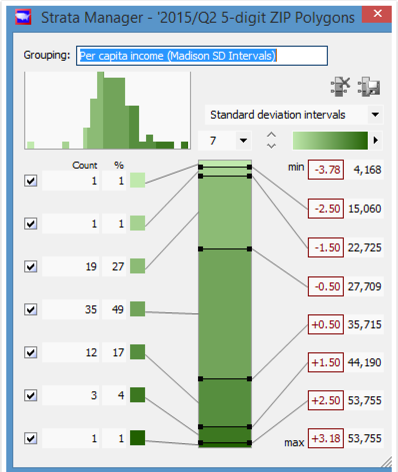Toggle checkbox for stratum with count 3
Screen dimensions: 398x472
[31, 395]
